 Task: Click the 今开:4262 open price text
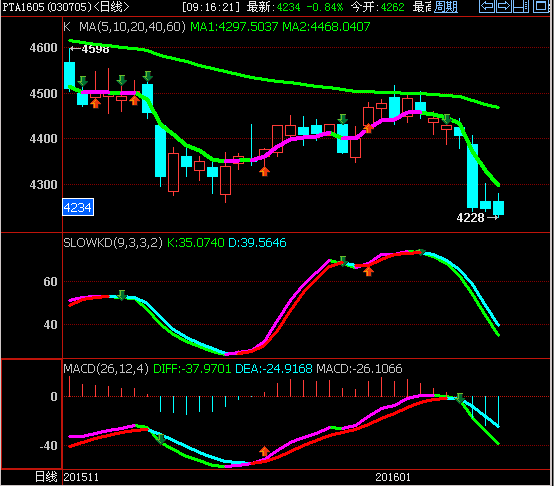click(x=378, y=7)
